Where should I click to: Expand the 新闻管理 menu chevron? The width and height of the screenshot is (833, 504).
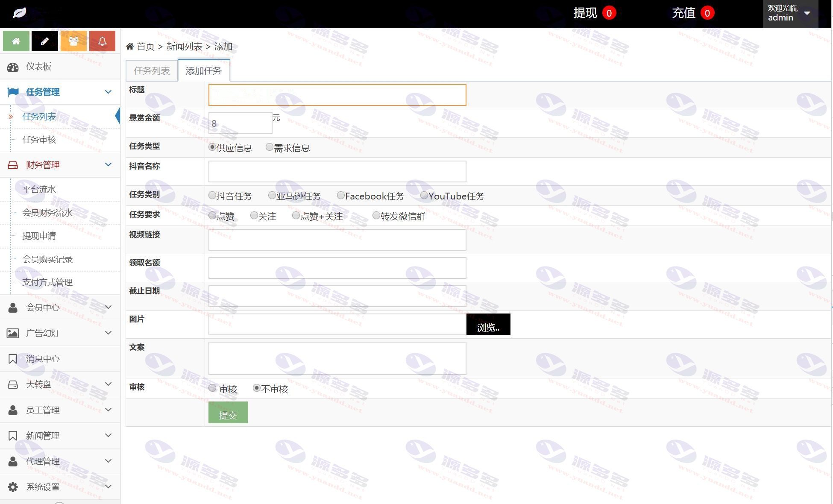(109, 435)
